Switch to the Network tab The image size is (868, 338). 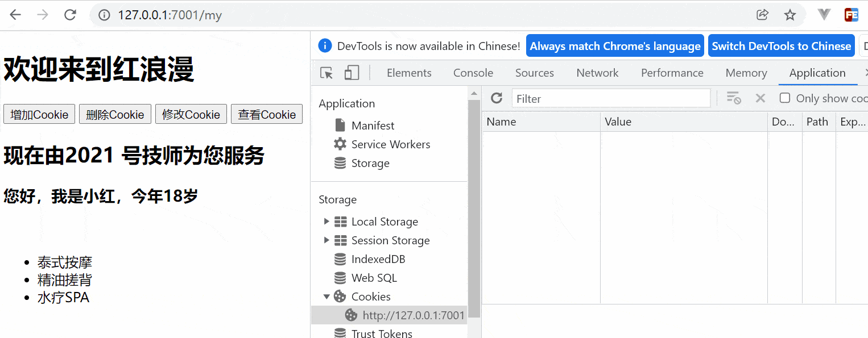pos(597,73)
